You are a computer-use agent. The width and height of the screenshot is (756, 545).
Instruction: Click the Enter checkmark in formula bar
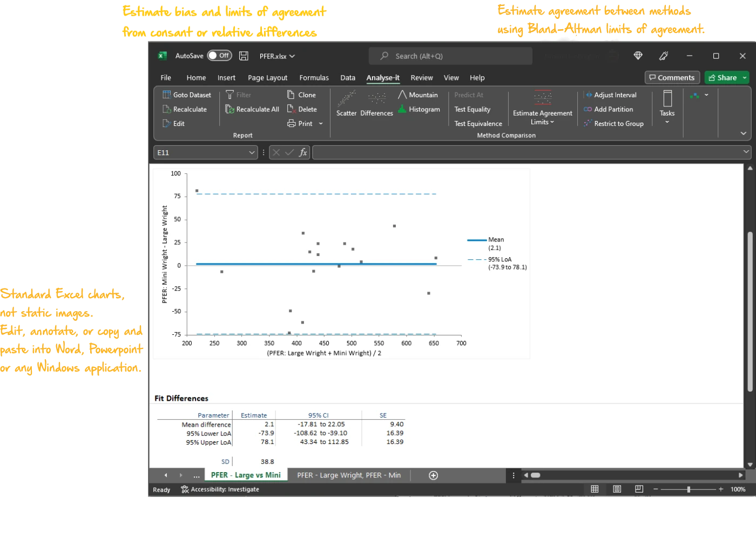(x=289, y=153)
